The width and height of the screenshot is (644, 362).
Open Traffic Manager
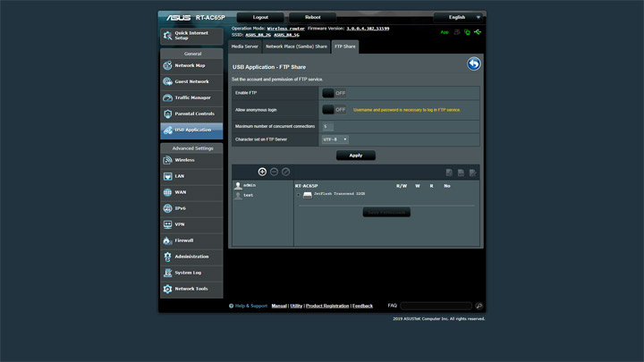click(191, 97)
